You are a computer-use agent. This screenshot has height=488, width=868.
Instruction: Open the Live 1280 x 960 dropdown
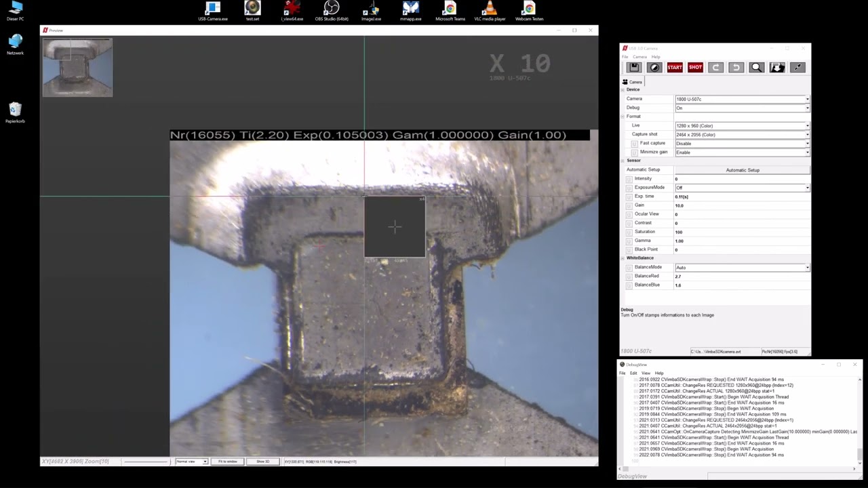coord(742,125)
